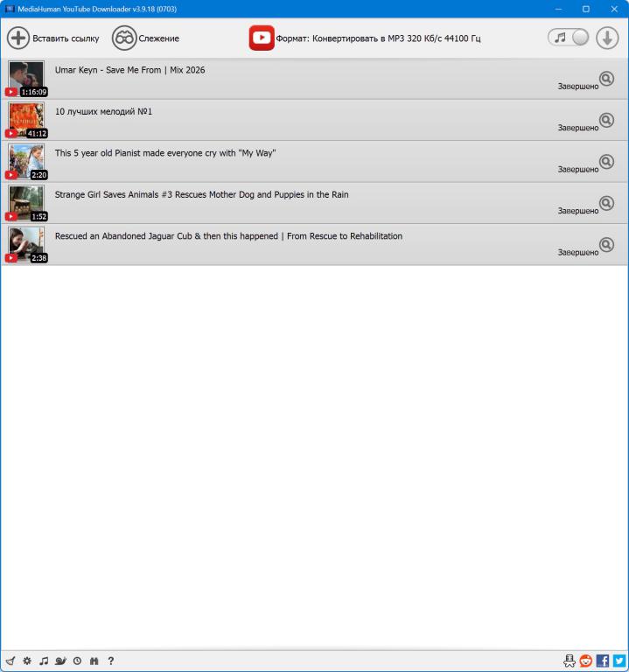Click the Twitter icon

point(619,661)
